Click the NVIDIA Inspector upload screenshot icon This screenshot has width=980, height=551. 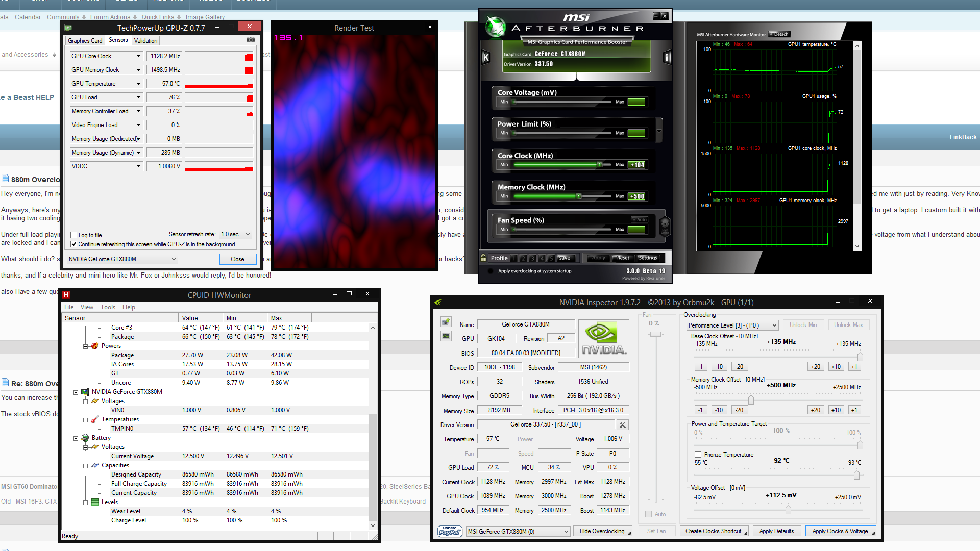pyautogui.click(x=446, y=322)
